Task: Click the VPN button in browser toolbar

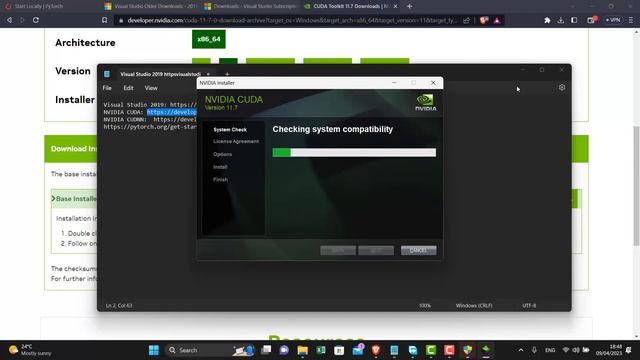Action: click(x=613, y=20)
